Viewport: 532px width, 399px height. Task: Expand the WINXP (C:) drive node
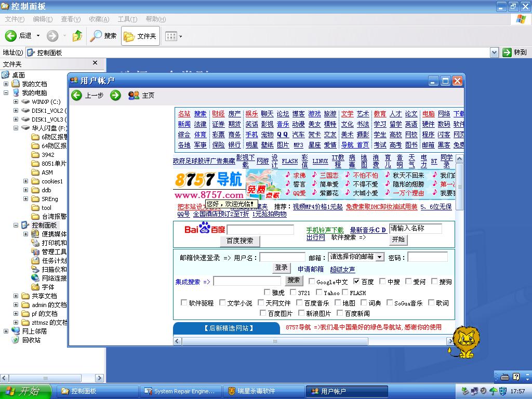tap(16, 102)
